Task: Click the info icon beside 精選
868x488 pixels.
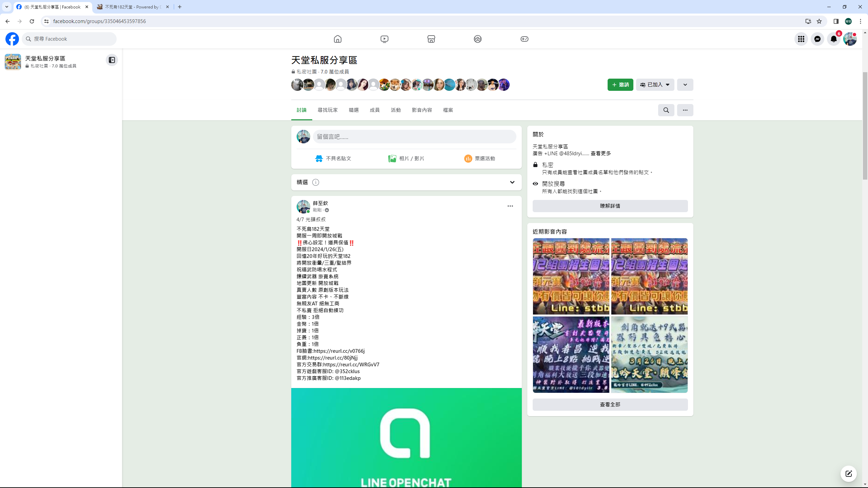Action: pos(315,182)
